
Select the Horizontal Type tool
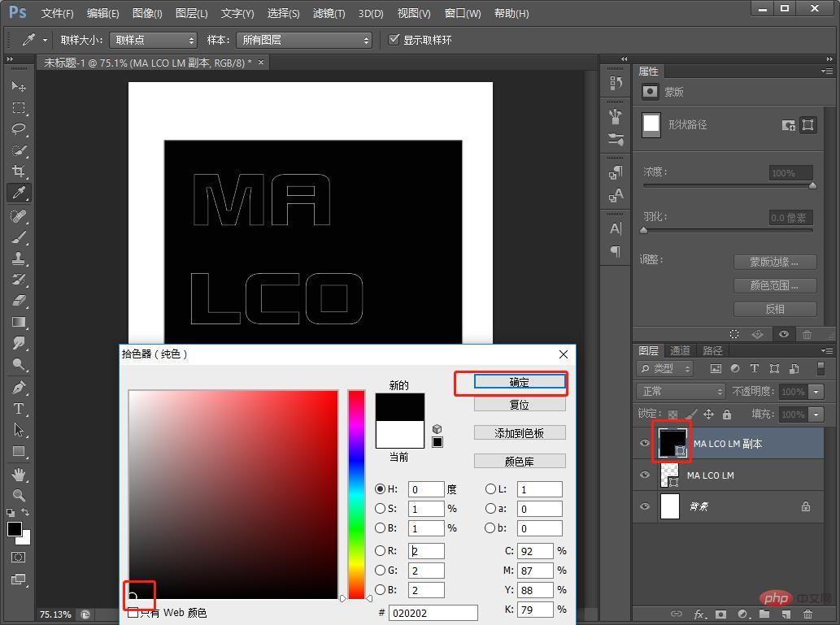point(18,409)
